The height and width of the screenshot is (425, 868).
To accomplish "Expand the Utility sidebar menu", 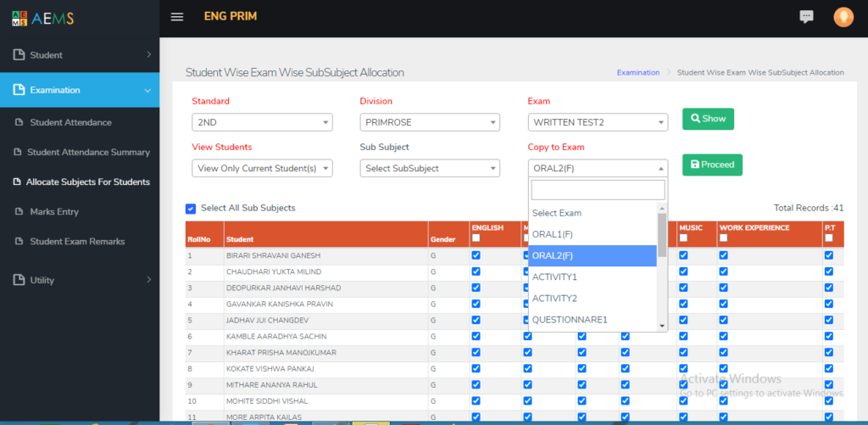I will (80, 280).
